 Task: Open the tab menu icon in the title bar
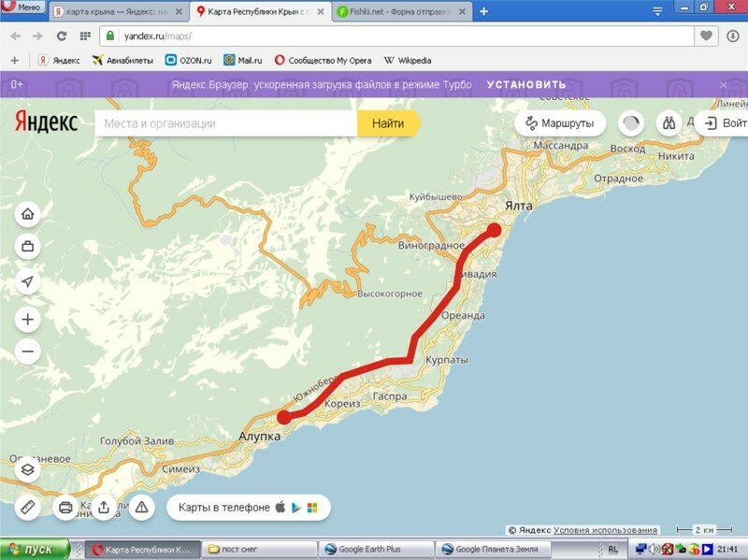(x=657, y=11)
